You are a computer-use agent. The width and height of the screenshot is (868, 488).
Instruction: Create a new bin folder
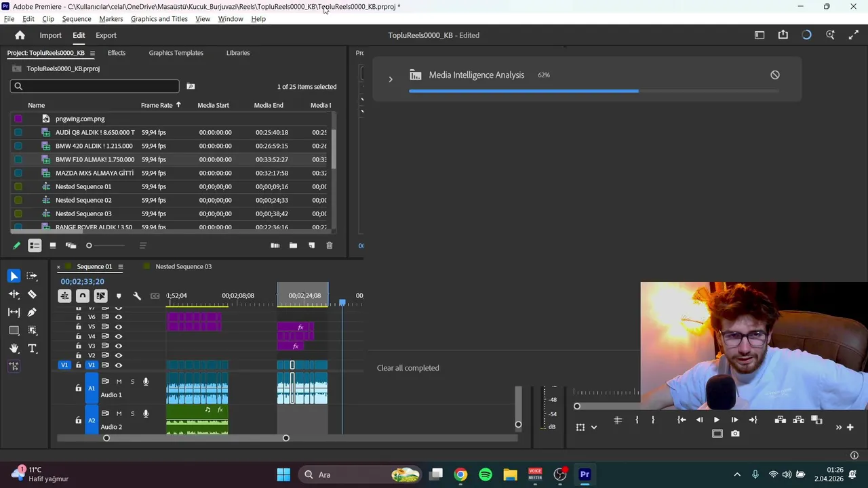tap(293, 245)
